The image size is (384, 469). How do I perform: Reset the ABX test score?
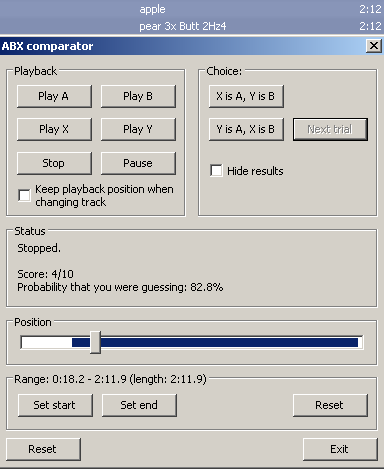(43, 449)
